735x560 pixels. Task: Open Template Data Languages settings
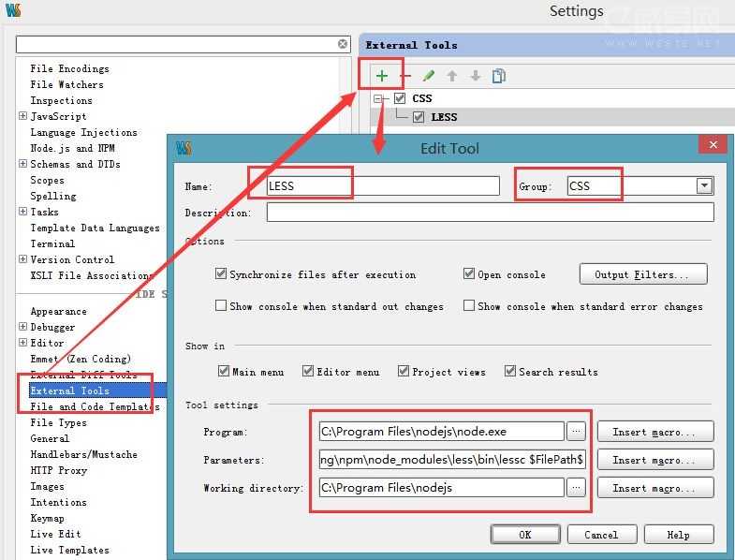[x=96, y=228]
